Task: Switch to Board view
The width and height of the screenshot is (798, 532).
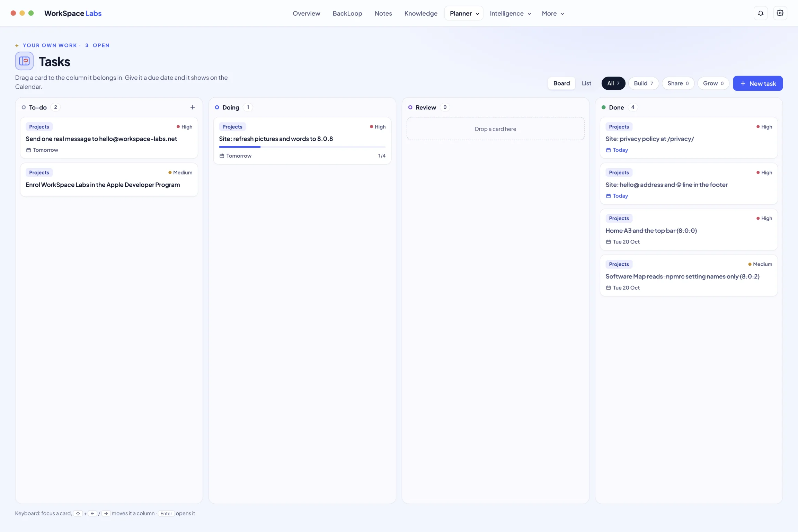Action: click(x=561, y=83)
